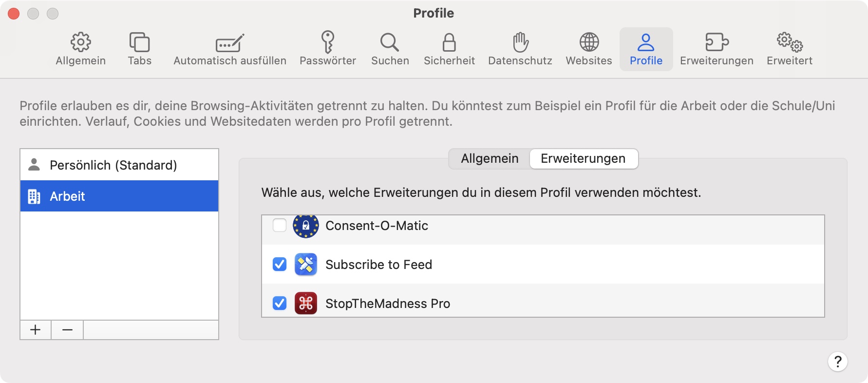Open the Websites globe icon pane

click(589, 49)
